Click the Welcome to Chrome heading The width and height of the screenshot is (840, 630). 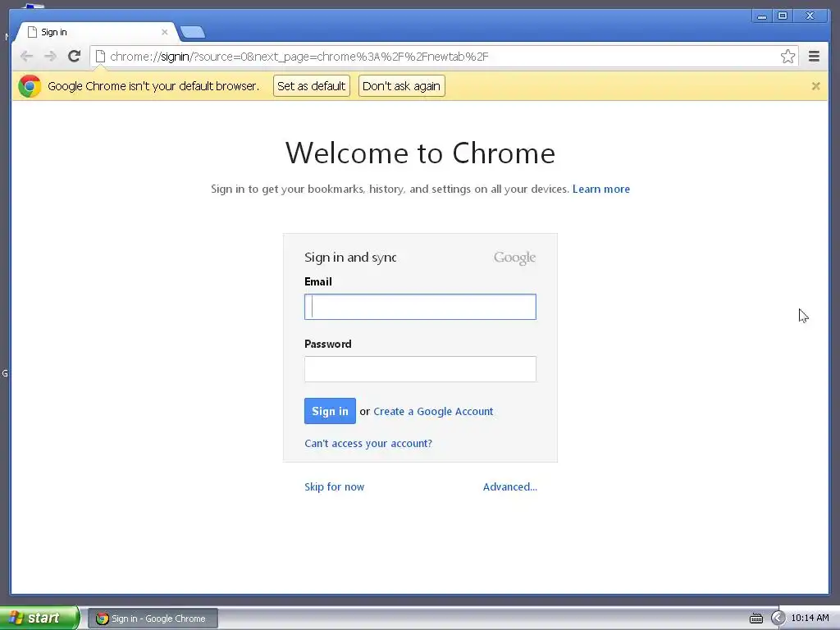pyautogui.click(x=420, y=153)
